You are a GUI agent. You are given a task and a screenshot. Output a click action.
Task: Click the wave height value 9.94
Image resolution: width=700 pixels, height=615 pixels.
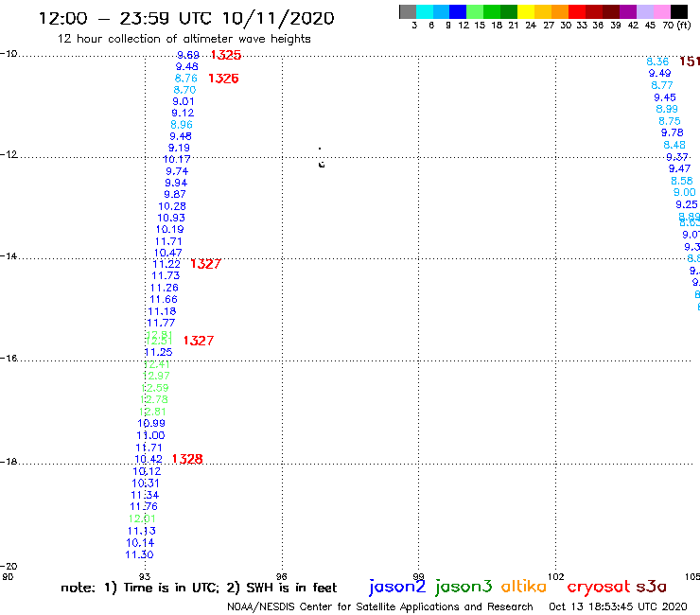coord(176,183)
